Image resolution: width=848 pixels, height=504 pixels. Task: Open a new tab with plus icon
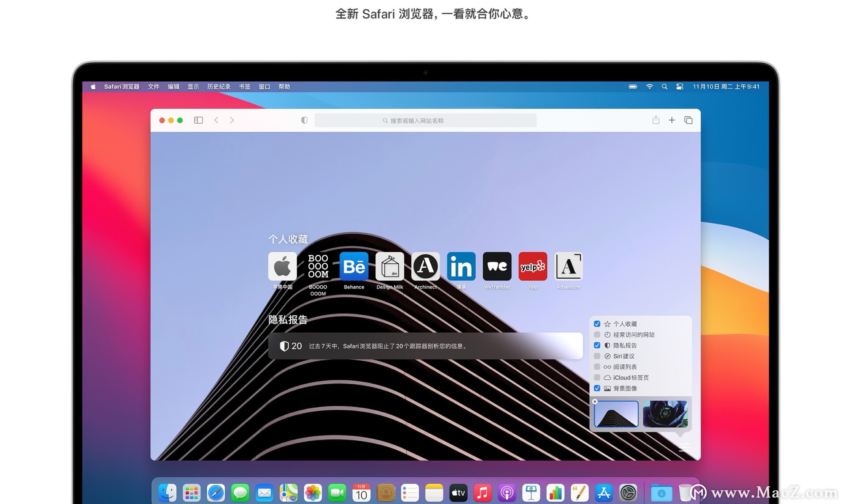[672, 120]
